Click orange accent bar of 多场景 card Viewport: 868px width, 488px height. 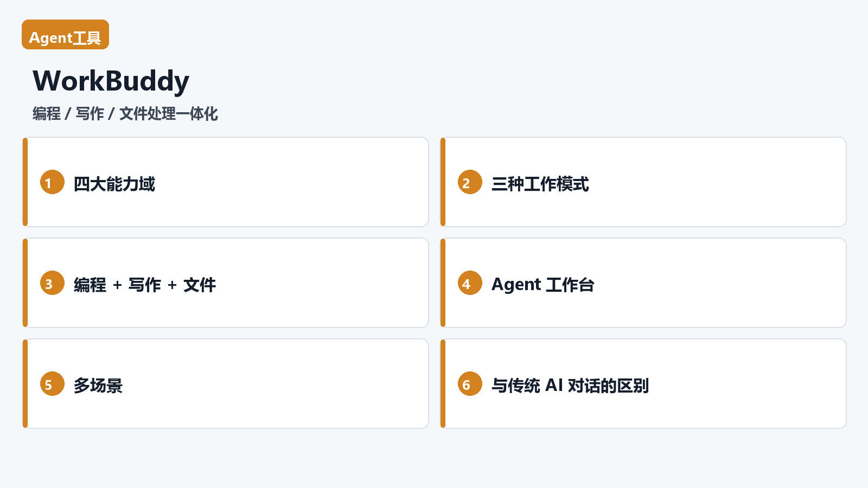coord(25,384)
